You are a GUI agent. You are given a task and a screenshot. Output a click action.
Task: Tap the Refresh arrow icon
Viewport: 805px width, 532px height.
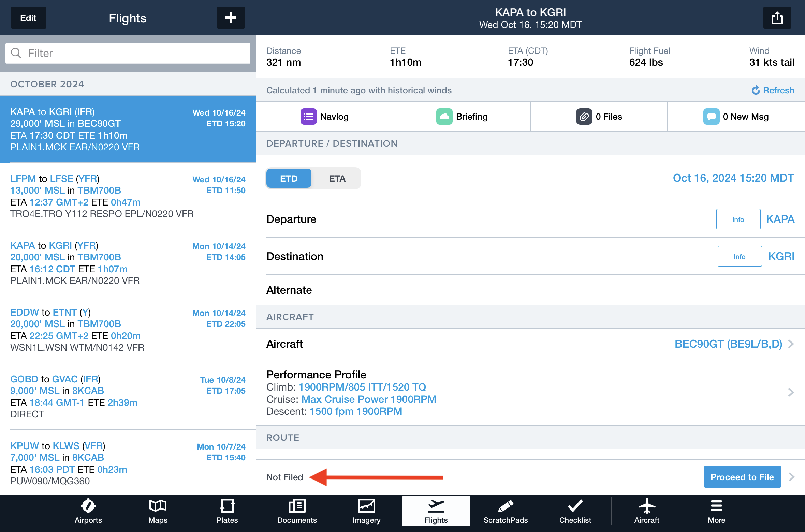[x=756, y=90]
